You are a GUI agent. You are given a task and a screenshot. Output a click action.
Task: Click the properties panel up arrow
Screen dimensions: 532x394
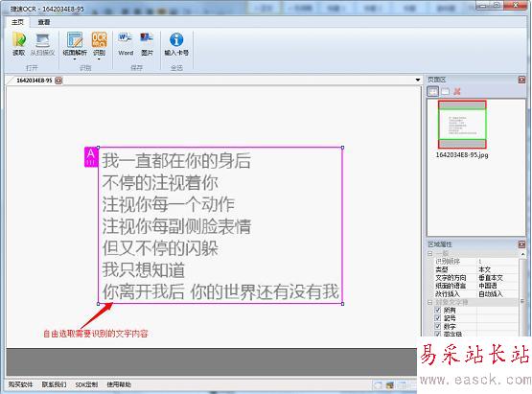[522, 254]
